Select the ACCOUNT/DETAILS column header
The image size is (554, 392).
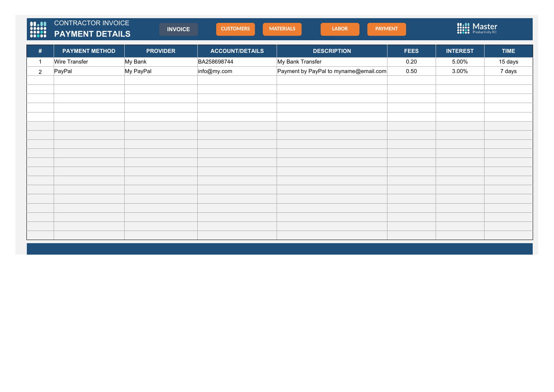click(x=237, y=51)
